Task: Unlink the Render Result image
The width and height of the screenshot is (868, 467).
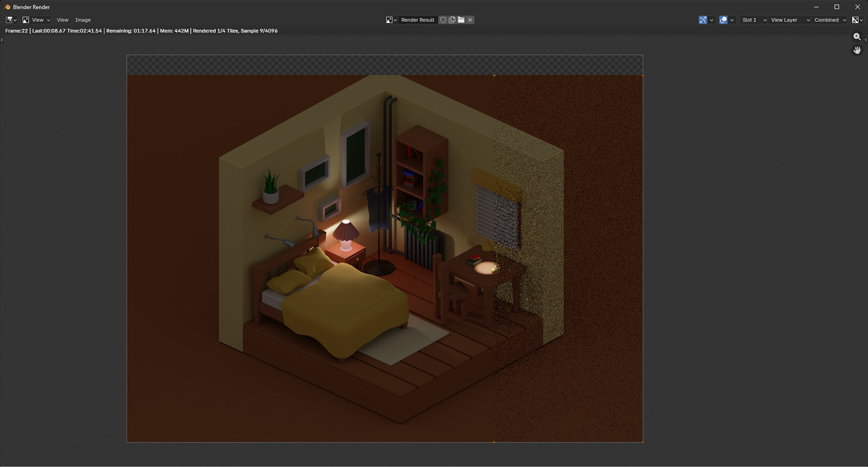Action: [x=470, y=20]
